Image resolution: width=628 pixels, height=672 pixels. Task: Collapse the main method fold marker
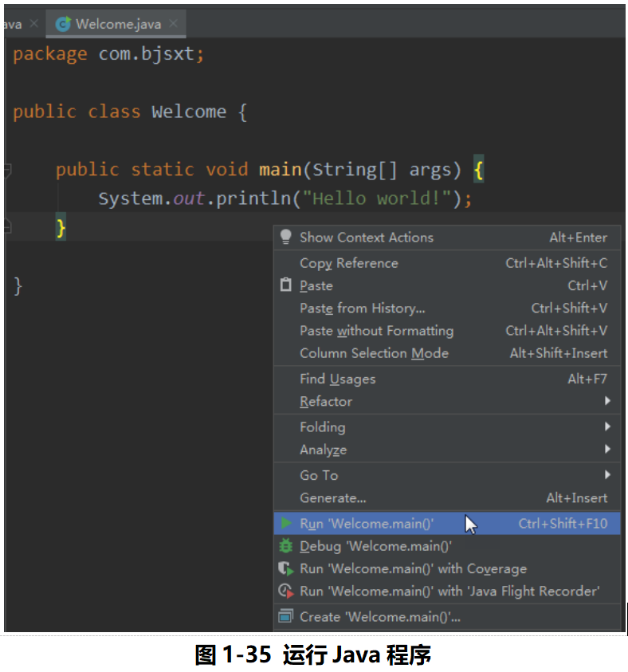point(7,170)
